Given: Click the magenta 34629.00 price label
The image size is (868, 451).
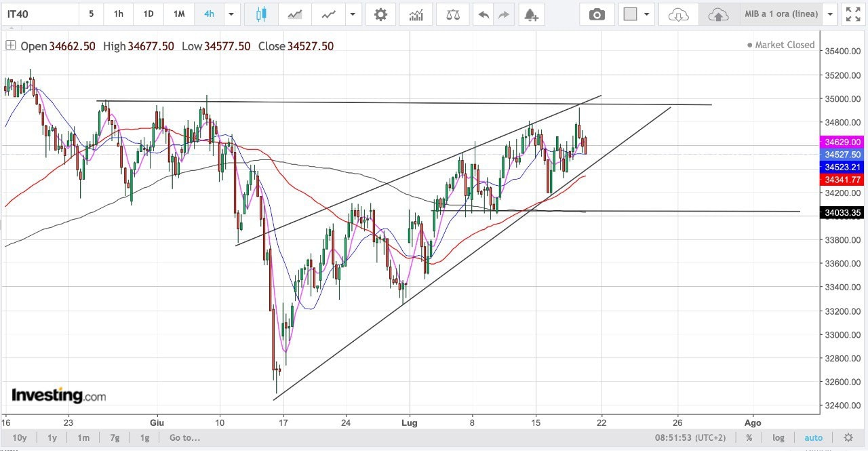Looking at the screenshot, I should pyautogui.click(x=843, y=142).
